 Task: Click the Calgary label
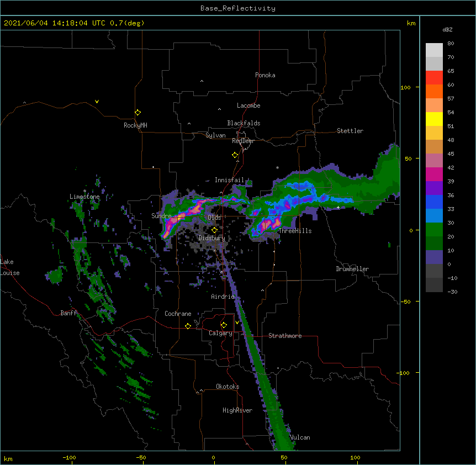click(x=220, y=333)
